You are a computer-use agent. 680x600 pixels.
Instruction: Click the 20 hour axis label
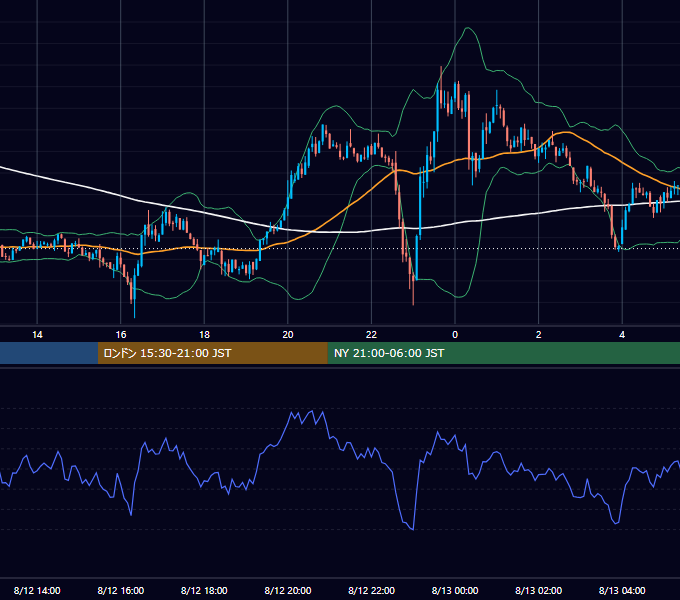[288, 335]
